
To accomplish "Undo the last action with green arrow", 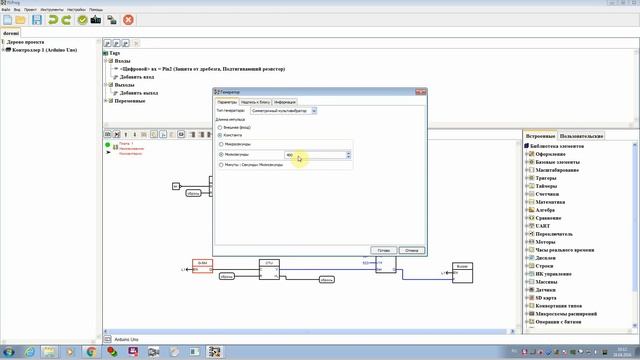I will pos(53,20).
